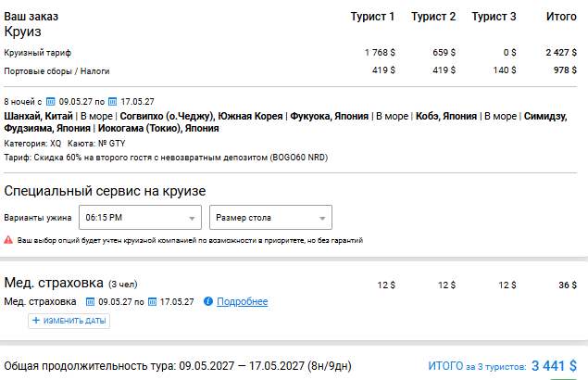Click the Категория: XQ text
Viewport: 588px width, 380px height.
(32, 144)
